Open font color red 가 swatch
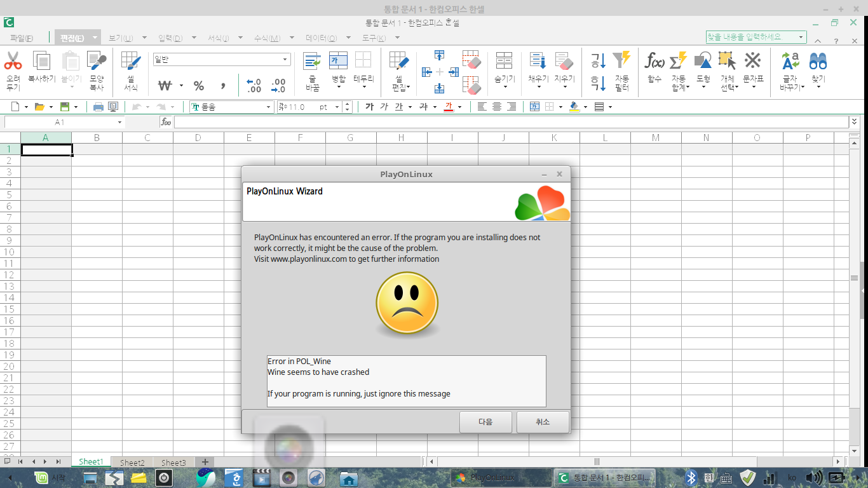Viewport: 868px width, 488px height. point(449,107)
